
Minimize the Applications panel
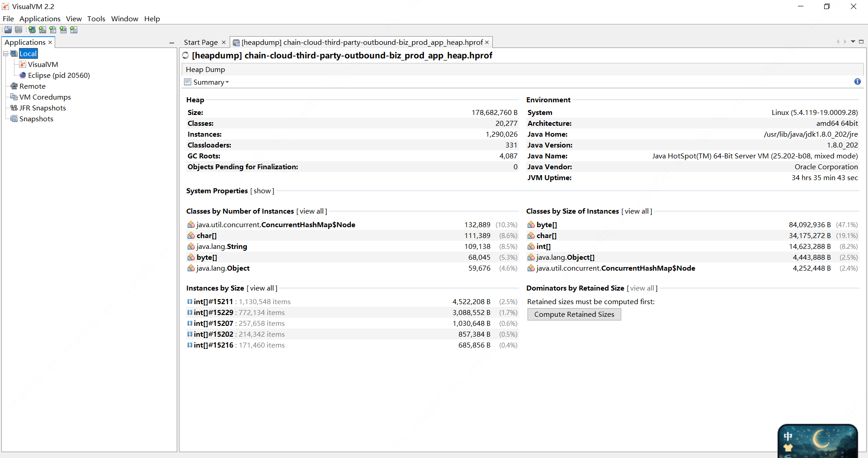(172, 43)
